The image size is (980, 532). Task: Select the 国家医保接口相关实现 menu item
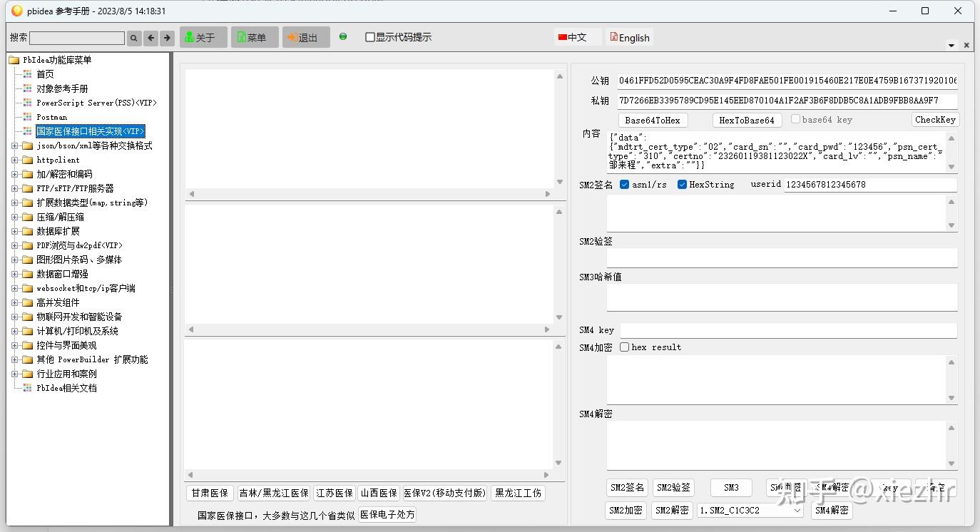pos(90,131)
